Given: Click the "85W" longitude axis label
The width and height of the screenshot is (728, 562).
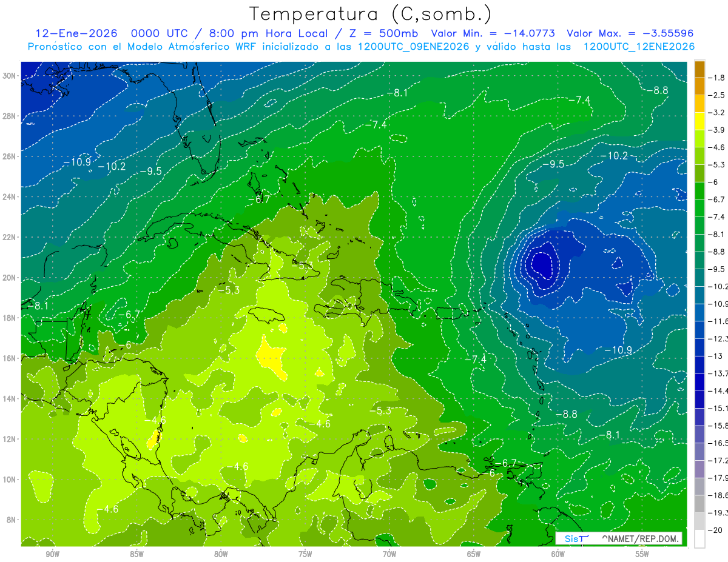Looking at the screenshot, I should pos(137,554).
